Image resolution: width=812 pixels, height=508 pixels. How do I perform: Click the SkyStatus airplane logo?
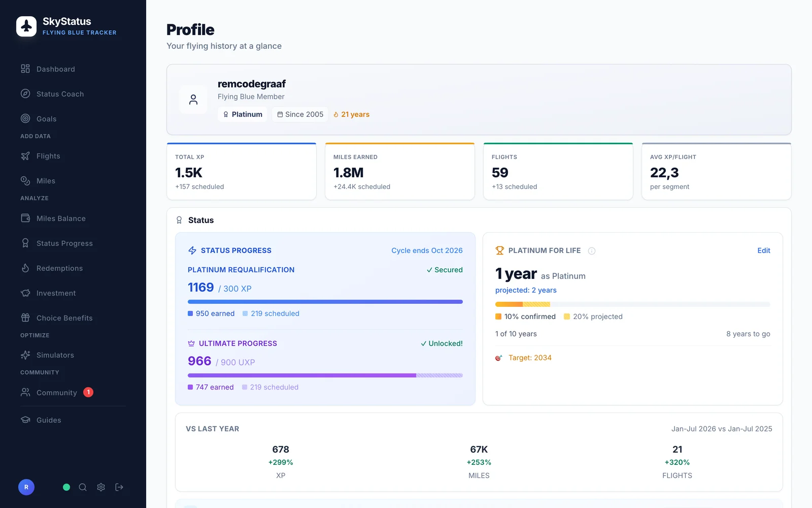(26, 26)
